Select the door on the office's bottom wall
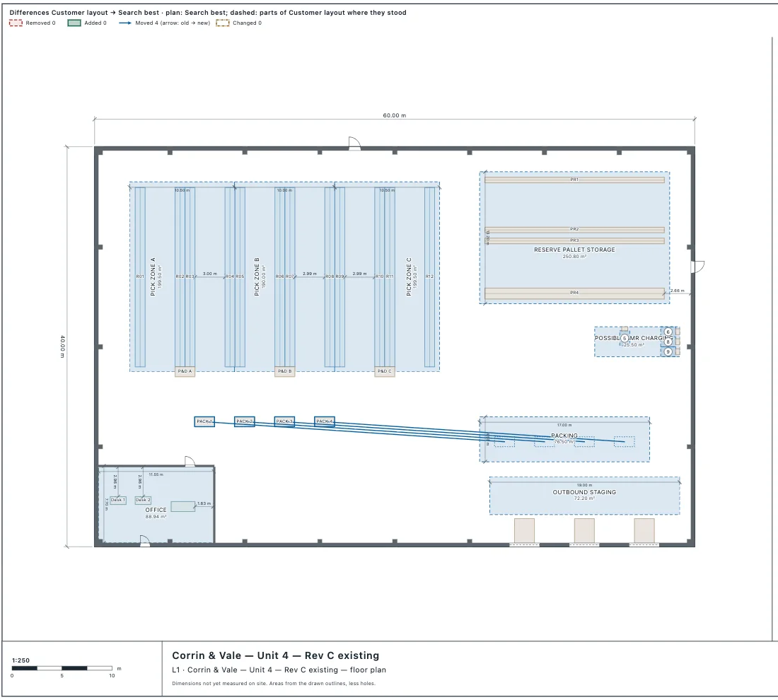This screenshot has width=778, height=700. coord(144,541)
